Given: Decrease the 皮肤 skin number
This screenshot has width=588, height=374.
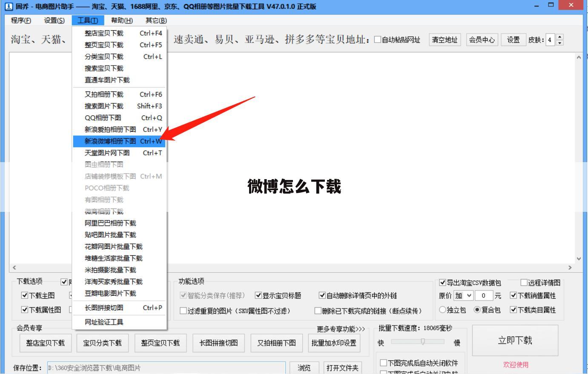Looking at the screenshot, I should pyautogui.click(x=559, y=43).
